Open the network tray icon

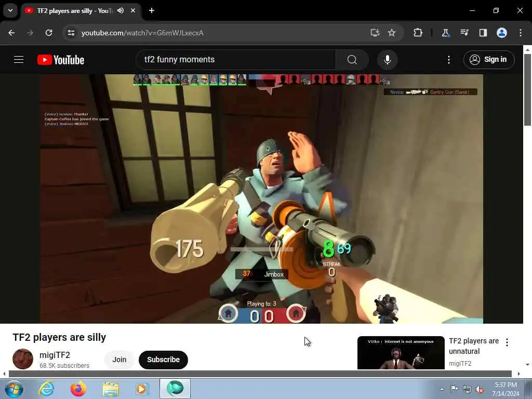(467, 389)
